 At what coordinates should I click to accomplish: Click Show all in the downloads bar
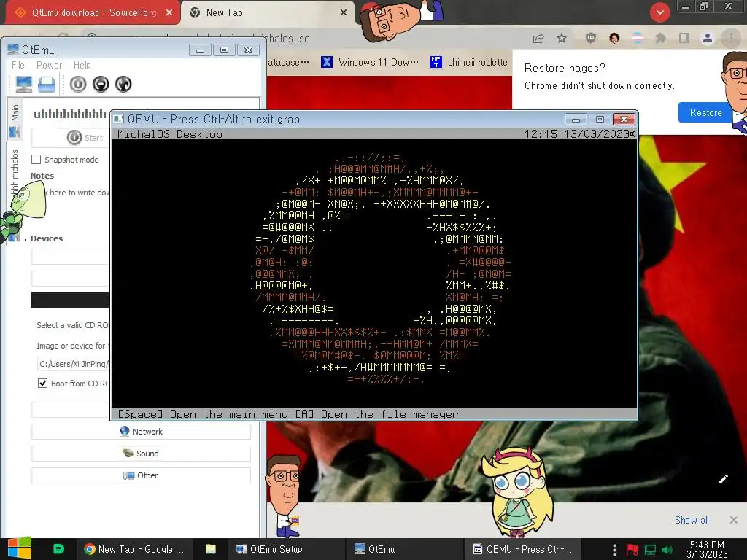pyautogui.click(x=692, y=520)
